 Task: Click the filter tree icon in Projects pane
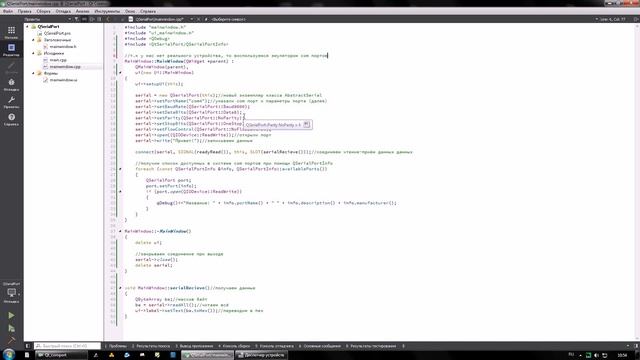tap(76, 19)
